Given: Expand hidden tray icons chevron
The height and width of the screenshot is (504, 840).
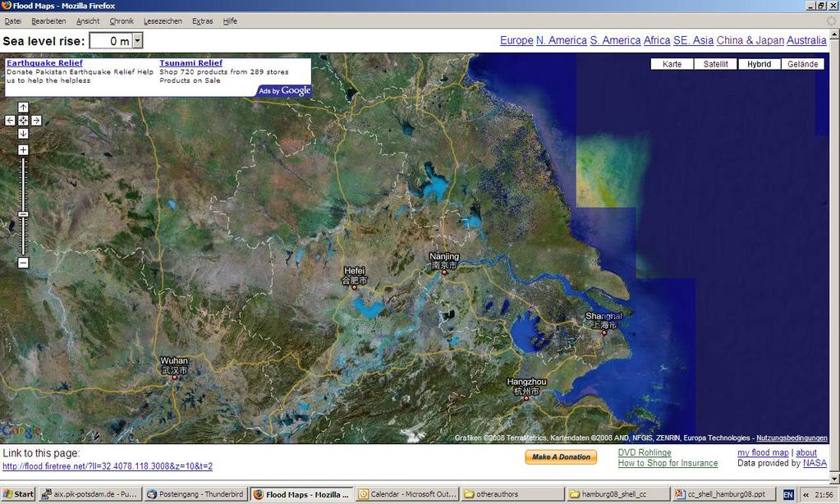Looking at the screenshot, I should tap(806, 495).
